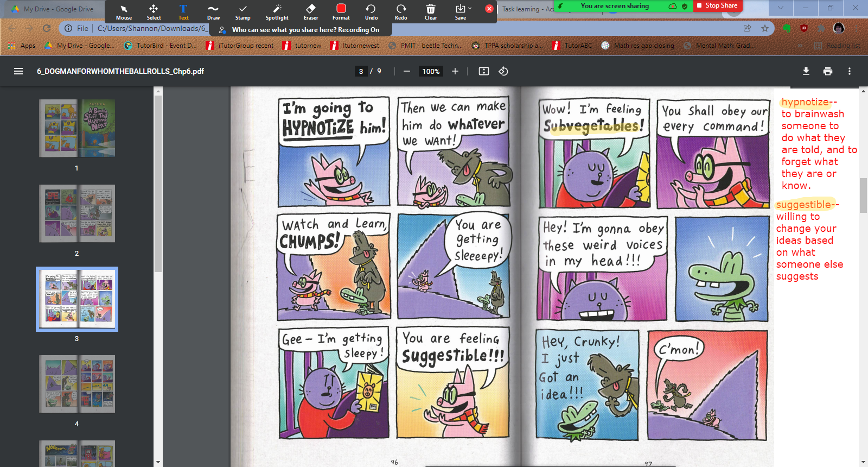Open My Drive - Google bookmark

80,46
